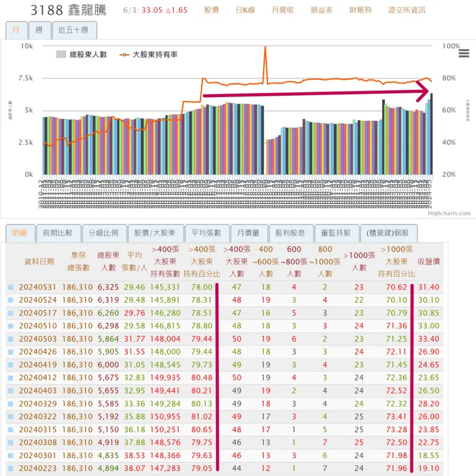476x476 pixels.
Task: Click the Highcharts.com credit link
Action: click(449, 213)
